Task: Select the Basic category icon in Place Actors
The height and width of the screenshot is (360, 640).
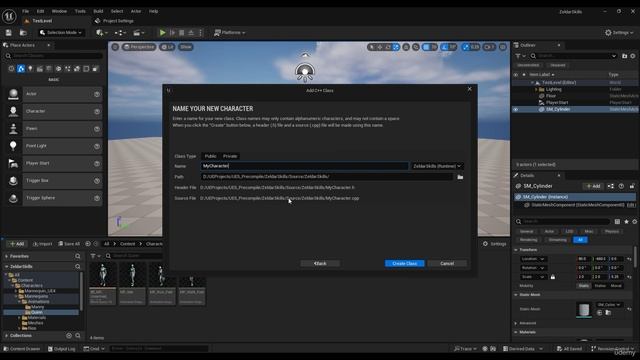Action: coord(21,69)
